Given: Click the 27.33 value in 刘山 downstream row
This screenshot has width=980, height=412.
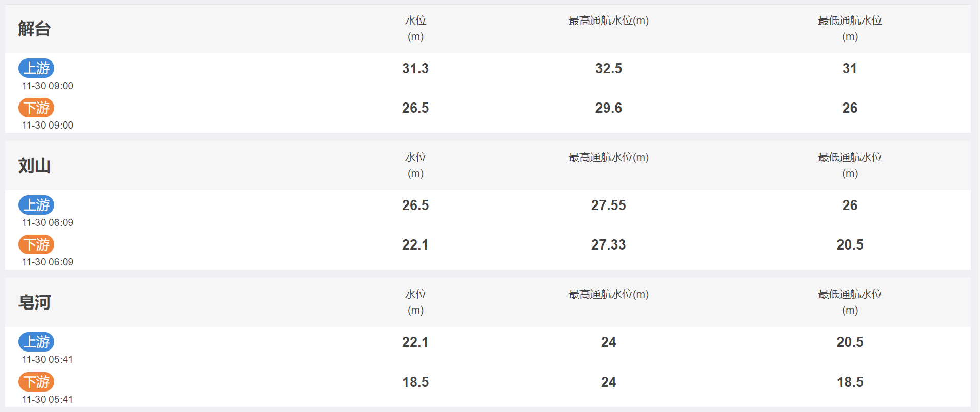Looking at the screenshot, I should click(x=609, y=244).
